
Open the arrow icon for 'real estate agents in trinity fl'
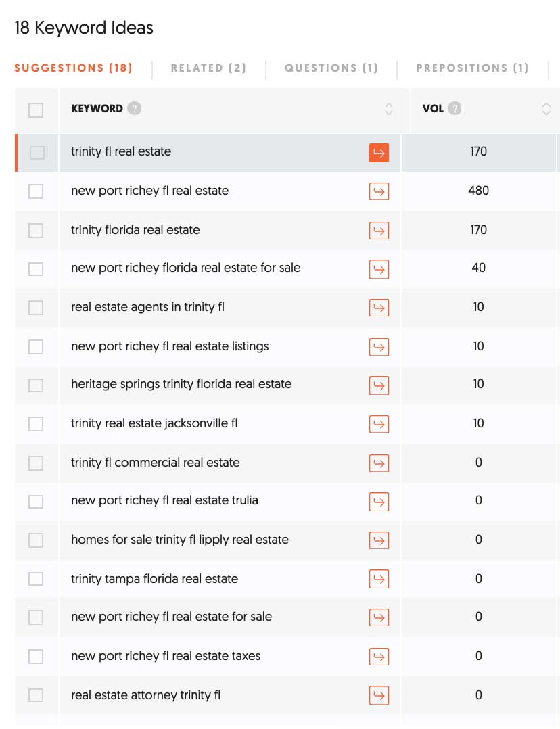click(379, 308)
